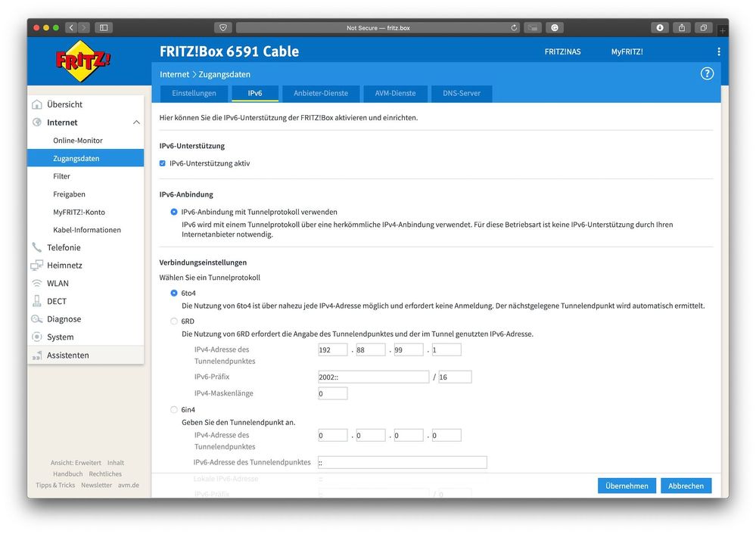Screen dimensions: 756x534
Task: Switch to the IPv6 tab
Action: coord(255,94)
